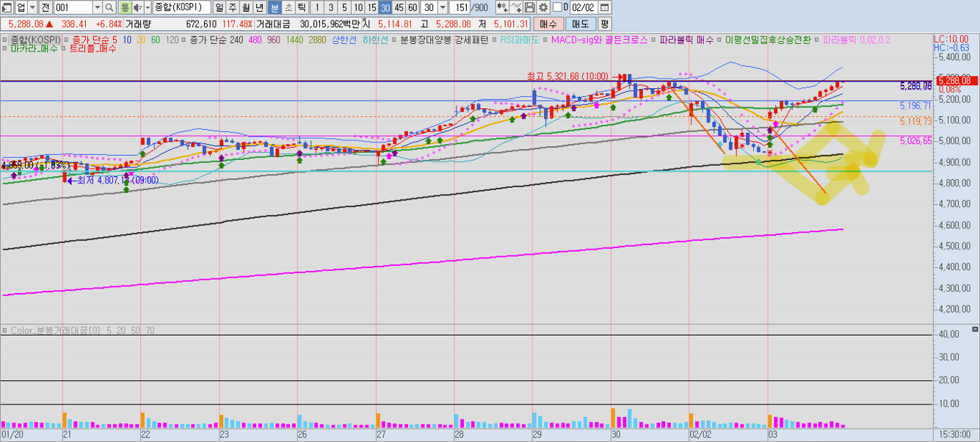
Task: Toggle the D checkbox
Action: [557, 7]
